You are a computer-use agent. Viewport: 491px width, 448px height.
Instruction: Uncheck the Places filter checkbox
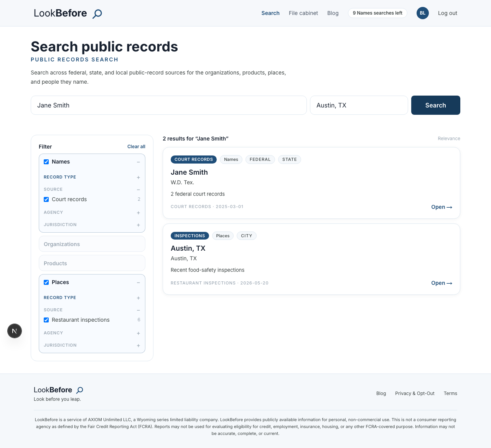tap(46, 283)
